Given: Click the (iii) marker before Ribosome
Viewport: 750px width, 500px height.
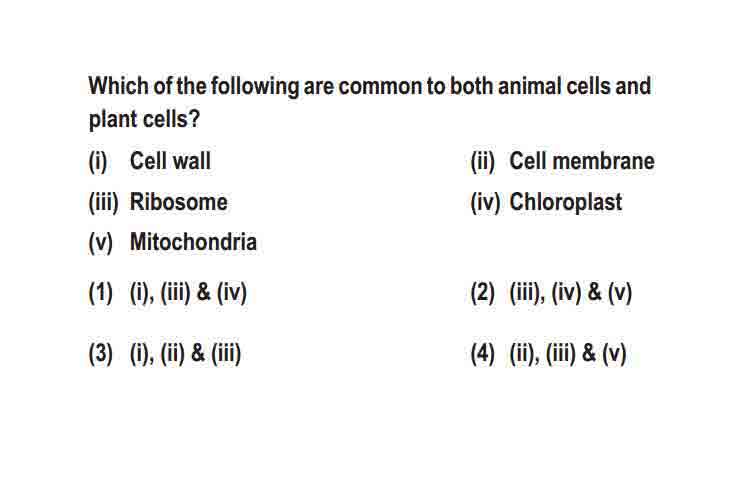Looking at the screenshot, I should click(103, 202).
